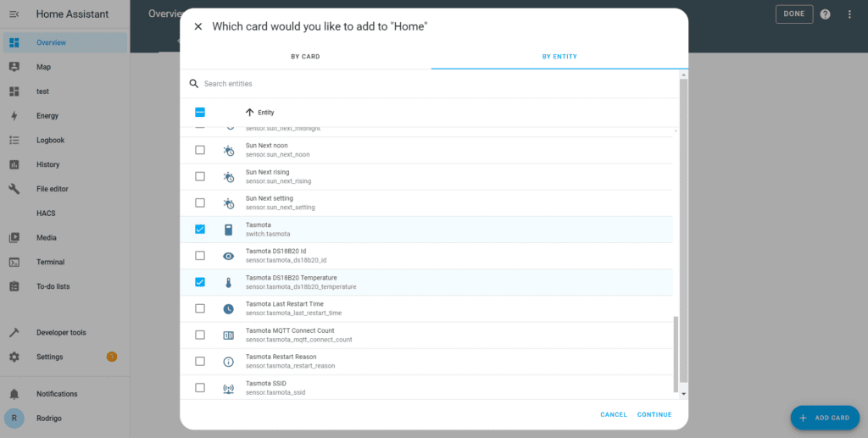Sort by the Entity column arrow
This screenshot has height=438, width=868.
click(x=250, y=113)
